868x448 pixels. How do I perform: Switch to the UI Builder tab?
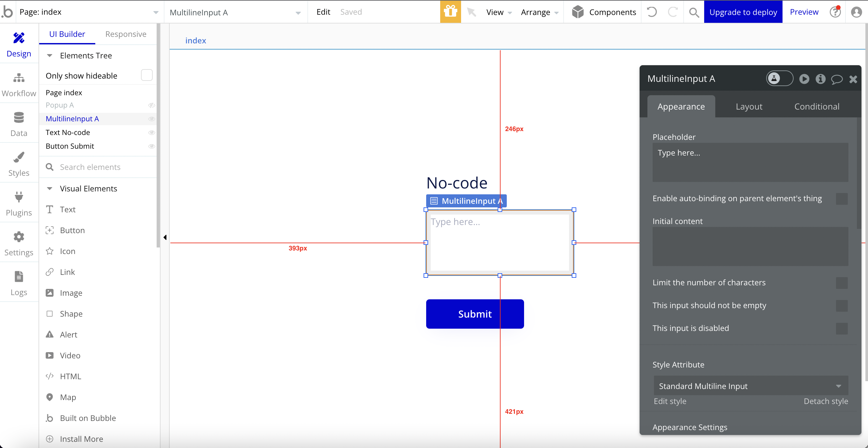coord(67,34)
